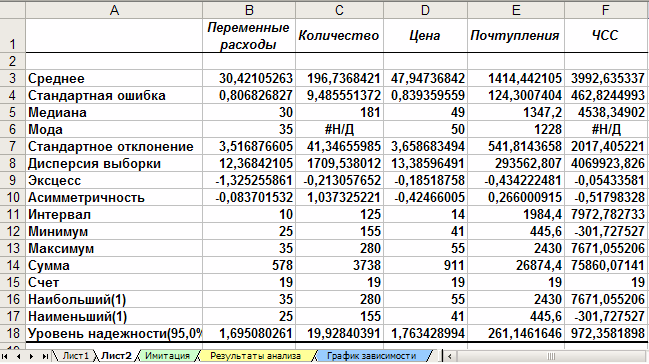Viewport: 649px width, 364px height.
Task: Select the 'Наибольший(1)' label cell
Action: tap(114, 299)
